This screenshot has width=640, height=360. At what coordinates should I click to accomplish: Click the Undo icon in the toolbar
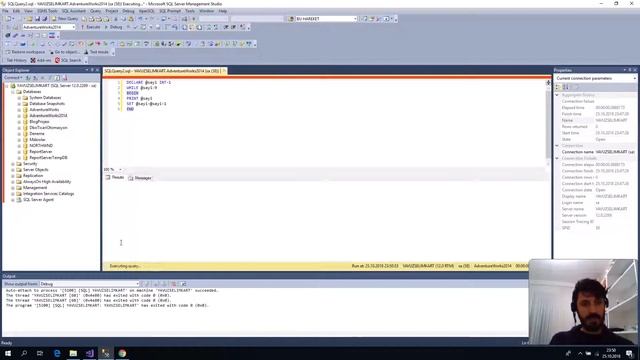tap(141, 19)
